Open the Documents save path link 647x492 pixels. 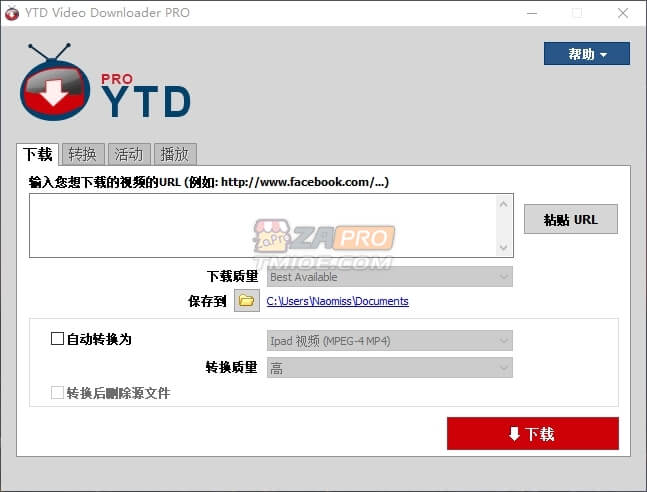337,301
